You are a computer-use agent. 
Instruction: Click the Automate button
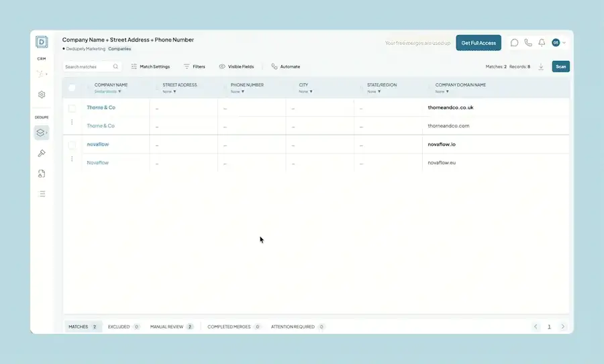pos(285,66)
